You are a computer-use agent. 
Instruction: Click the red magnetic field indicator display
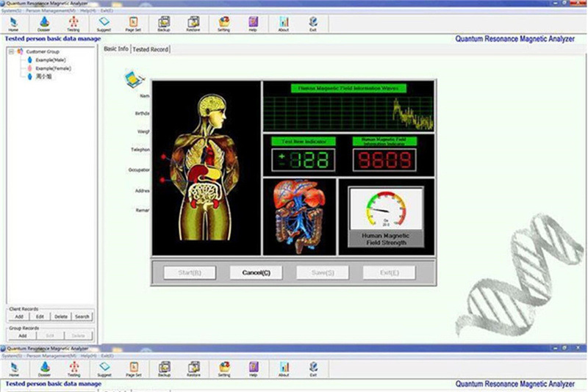[x=384, y=160]
